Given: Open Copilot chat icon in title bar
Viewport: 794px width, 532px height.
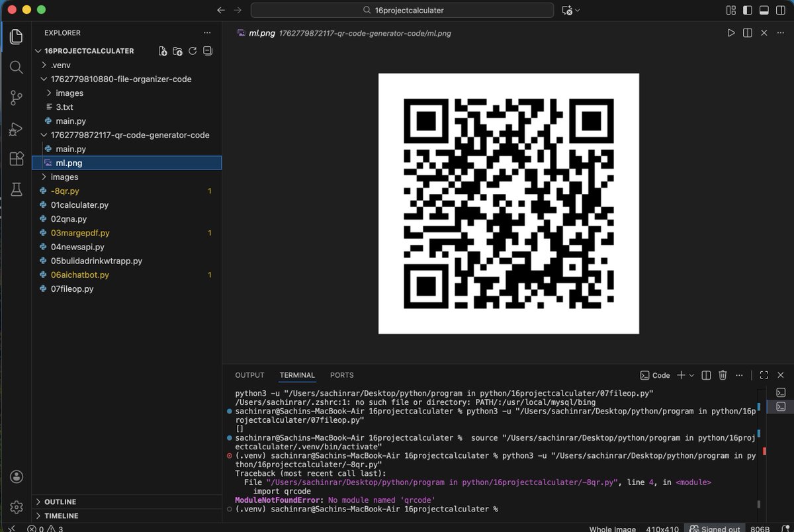Looking at the screenshot, I should pos(566,10).
